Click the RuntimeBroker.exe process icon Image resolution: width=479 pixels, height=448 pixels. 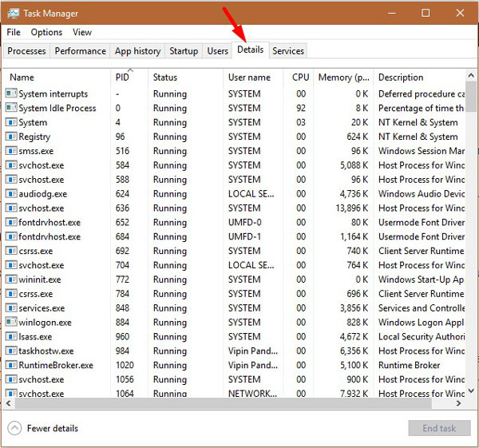coord(11,365)
